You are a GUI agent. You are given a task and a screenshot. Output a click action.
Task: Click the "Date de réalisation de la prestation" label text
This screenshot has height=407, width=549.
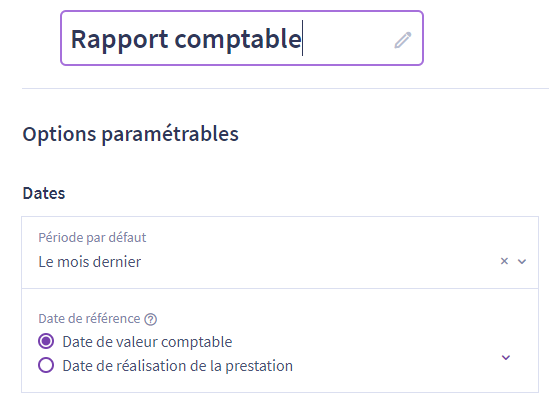coord(178,366)
